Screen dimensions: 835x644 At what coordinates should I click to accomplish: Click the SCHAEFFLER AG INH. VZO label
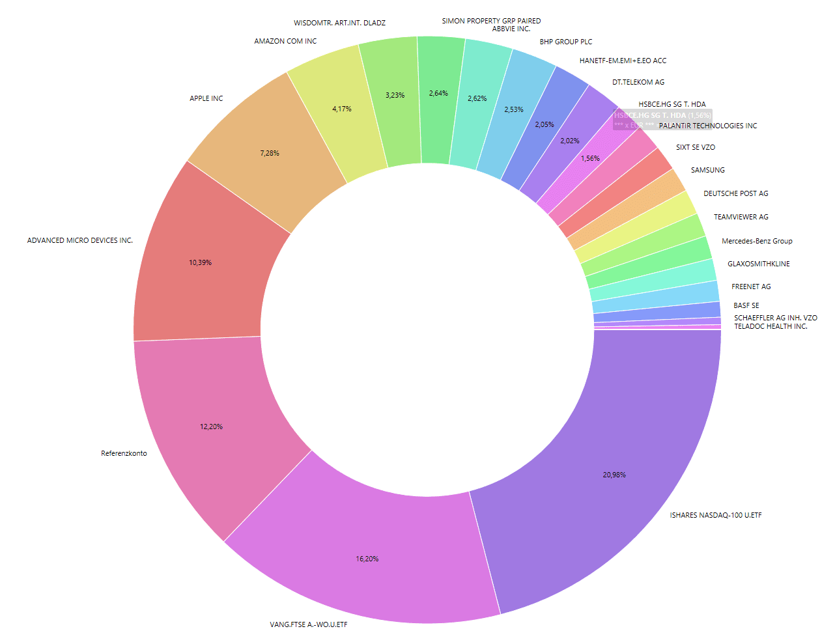coord(776,318)
